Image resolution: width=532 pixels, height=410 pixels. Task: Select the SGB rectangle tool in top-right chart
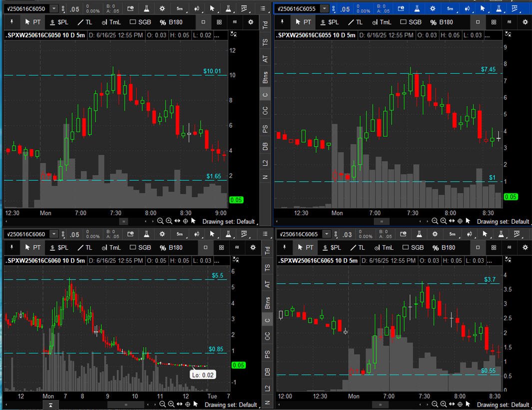point(411,22)
